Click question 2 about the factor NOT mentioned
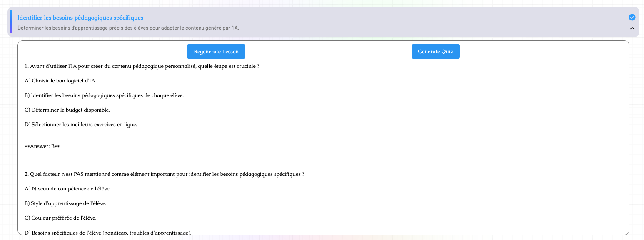Viewport: 644px width, 240px height. pos(164,174)
